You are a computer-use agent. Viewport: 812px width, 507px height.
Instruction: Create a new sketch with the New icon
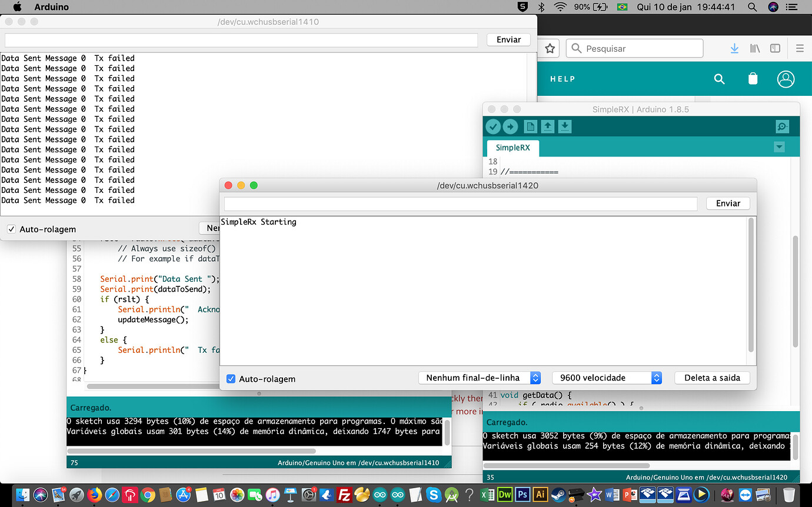click(530, 126)
